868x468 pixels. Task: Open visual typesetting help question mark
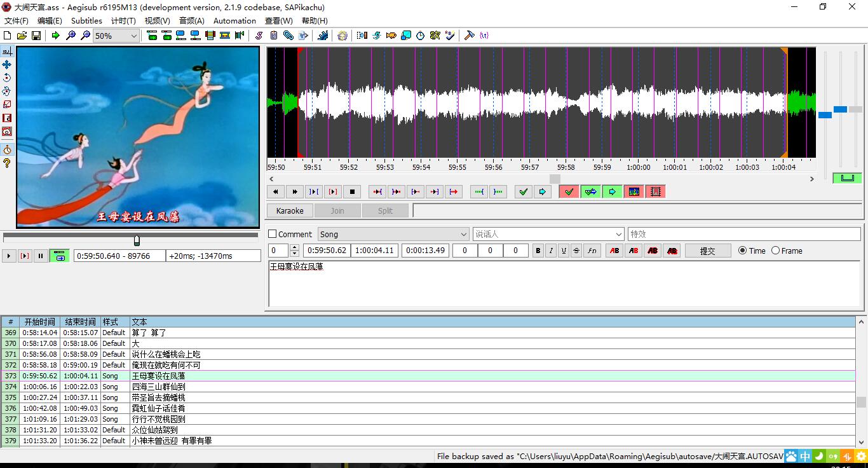pos(7,163)
